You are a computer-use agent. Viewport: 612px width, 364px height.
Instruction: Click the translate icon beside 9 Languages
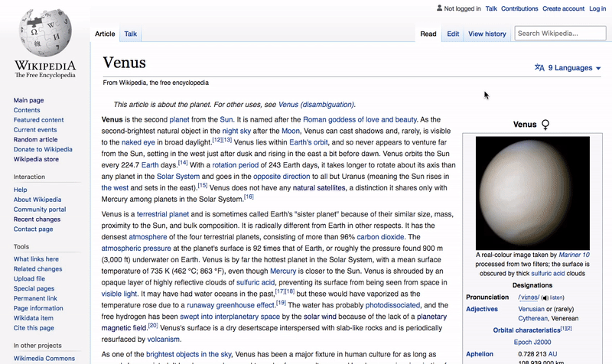tap(539, 67)
